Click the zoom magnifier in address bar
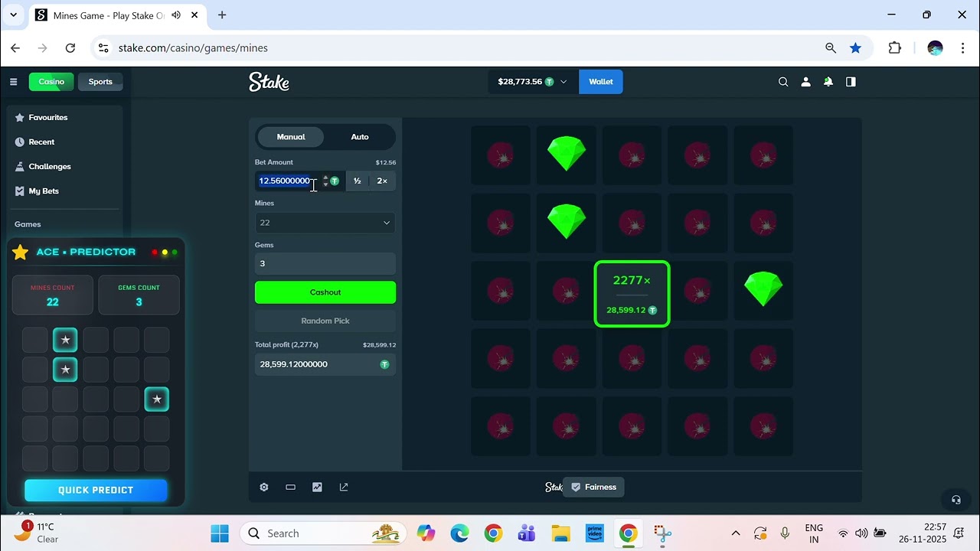 (831, 47)
